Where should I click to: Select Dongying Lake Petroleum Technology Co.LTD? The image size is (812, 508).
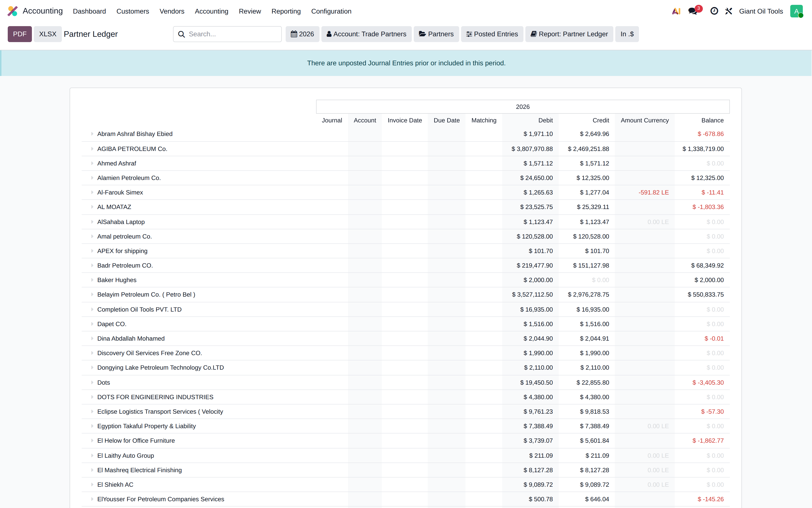(x=160, y=367)
